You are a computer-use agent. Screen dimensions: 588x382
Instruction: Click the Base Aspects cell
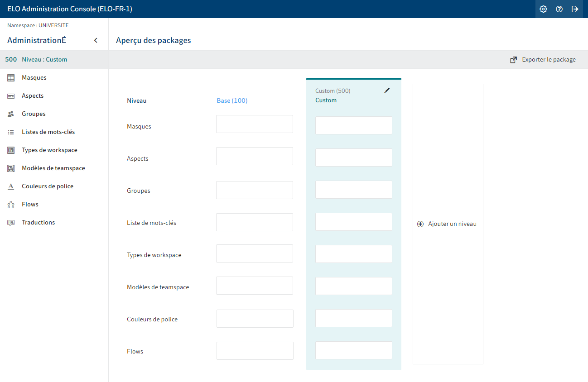[255, 156]
